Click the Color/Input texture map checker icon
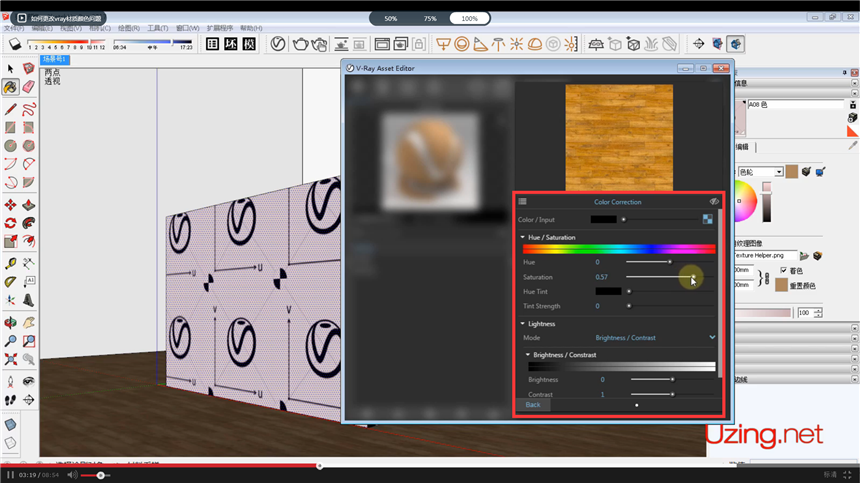Viewport: 860px width, 483px height. (x=708, y=219)
